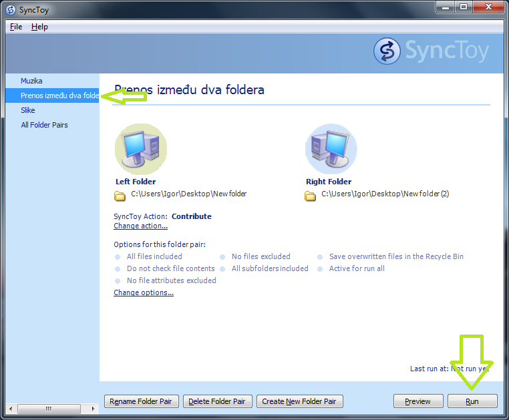
Task: Click the 'All files included' option text
Action: (154, 256)
